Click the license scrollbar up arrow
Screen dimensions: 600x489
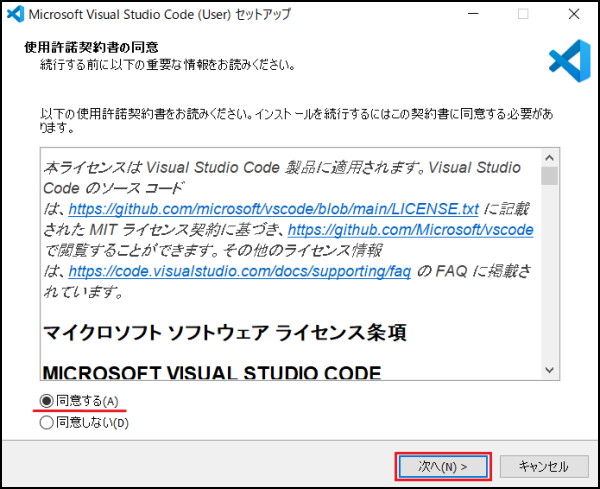(x=549, y=158)
